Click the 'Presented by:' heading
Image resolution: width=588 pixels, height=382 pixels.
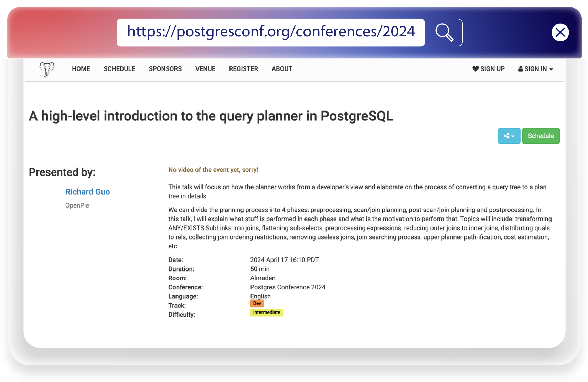62,172
